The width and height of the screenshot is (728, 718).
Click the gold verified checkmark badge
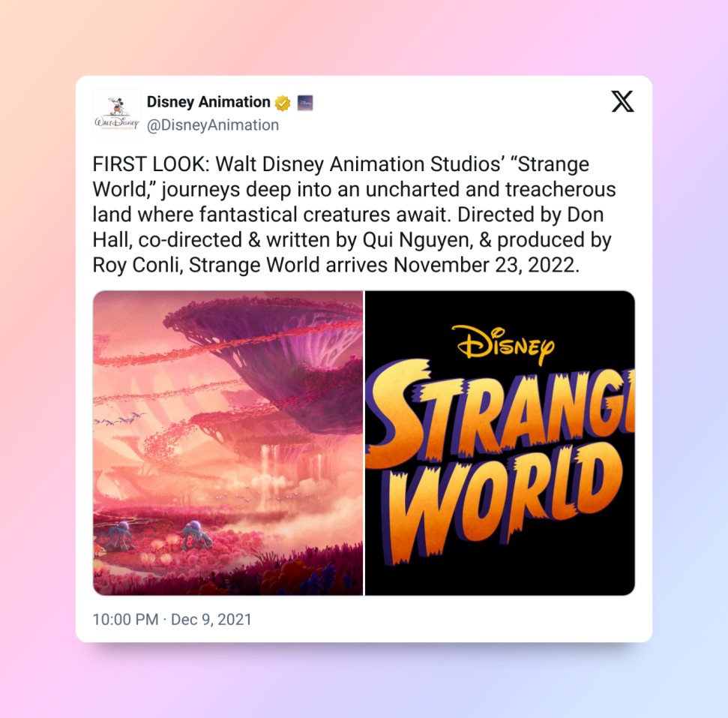coord(283,103)
